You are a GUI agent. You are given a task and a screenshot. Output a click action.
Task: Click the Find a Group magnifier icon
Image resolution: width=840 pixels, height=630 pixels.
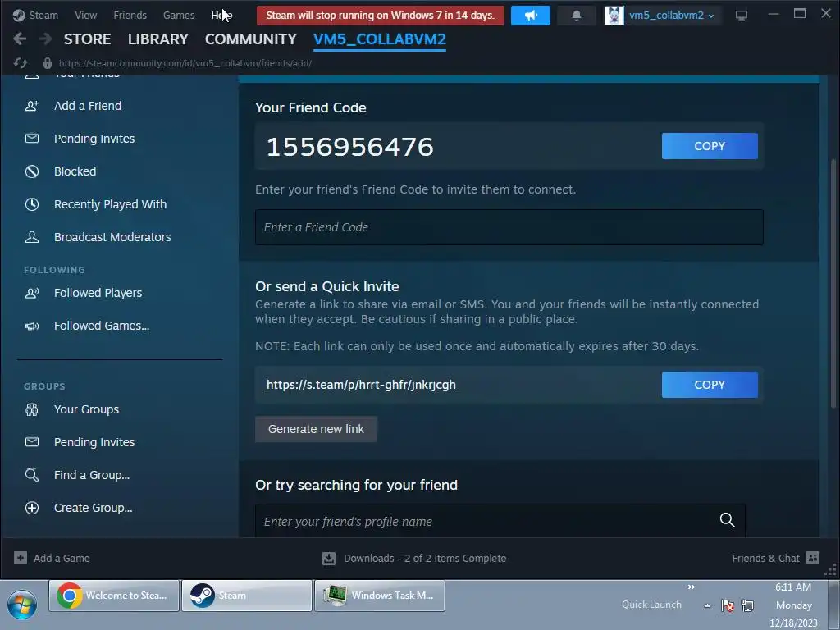click(32, 475)
